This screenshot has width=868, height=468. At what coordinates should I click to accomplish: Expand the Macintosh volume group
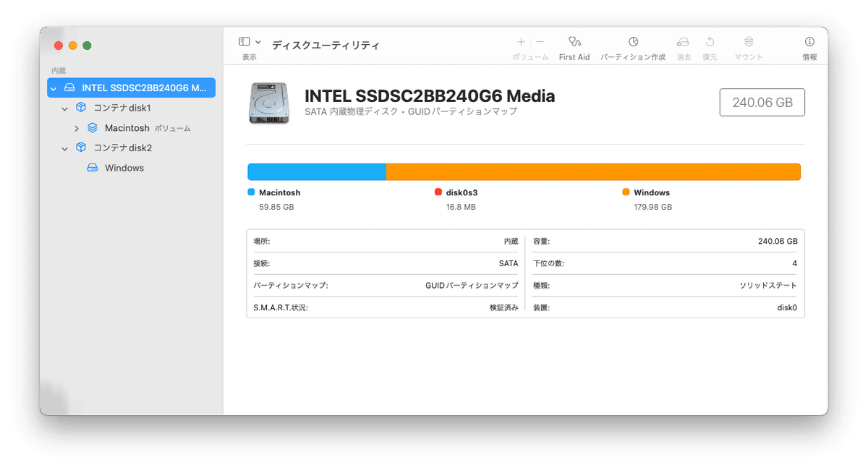pos(77,128)
